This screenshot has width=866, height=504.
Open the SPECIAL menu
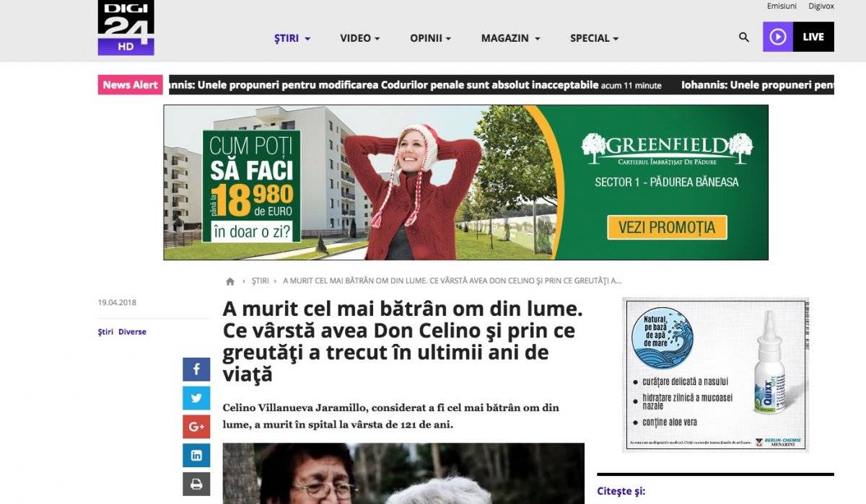click(594, 38)
